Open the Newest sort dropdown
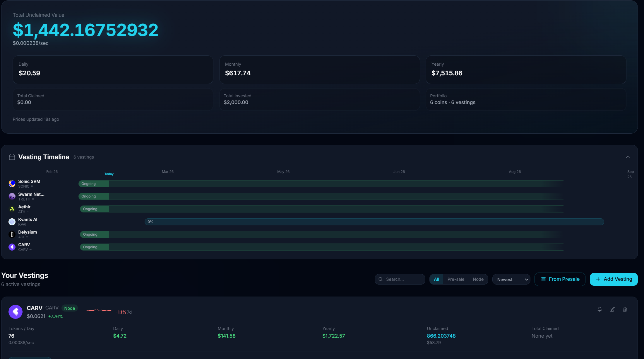This screenshot has height=359, width=644. [x=511, y=279]
